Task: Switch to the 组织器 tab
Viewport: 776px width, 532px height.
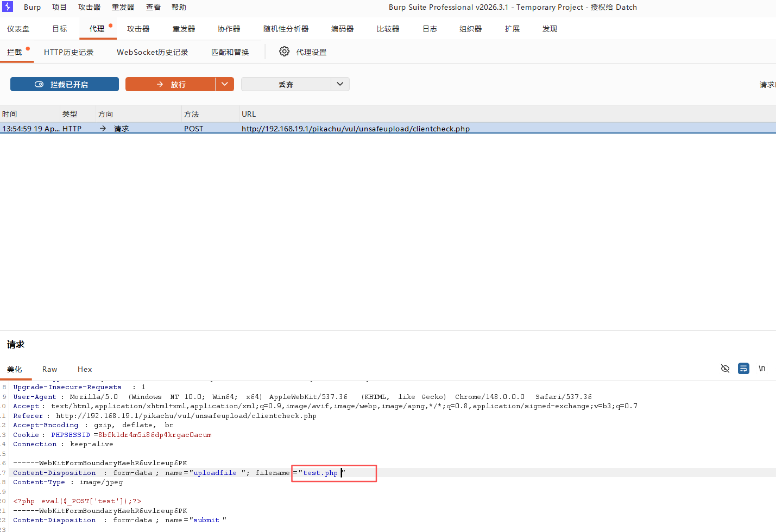Action: [470, 29]
